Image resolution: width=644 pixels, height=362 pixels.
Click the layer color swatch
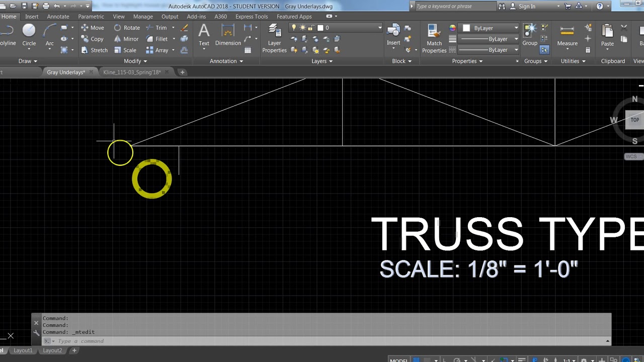[320, 28]
